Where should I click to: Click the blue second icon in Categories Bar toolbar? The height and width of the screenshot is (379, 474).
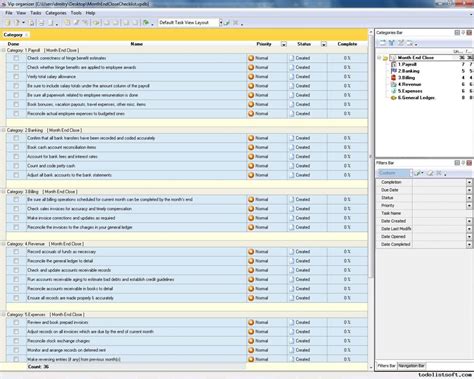coord(392,43)
